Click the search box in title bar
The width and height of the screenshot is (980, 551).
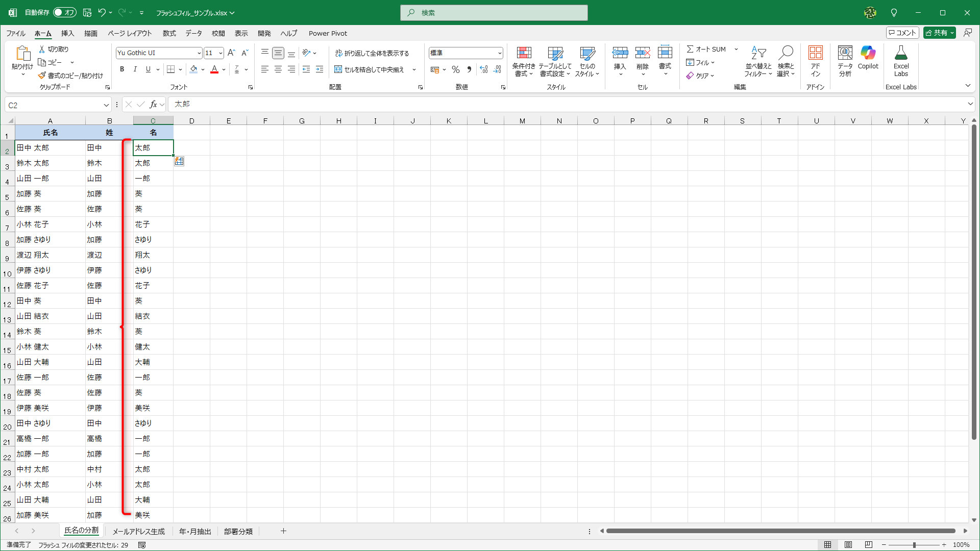coord(494,13)
